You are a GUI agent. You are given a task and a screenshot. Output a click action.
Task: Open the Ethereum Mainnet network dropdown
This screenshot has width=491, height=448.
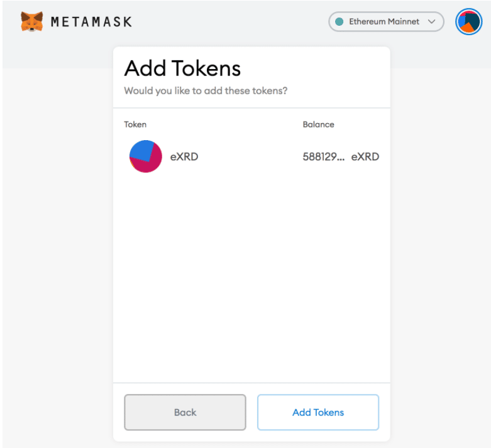(x=386, y=21)
